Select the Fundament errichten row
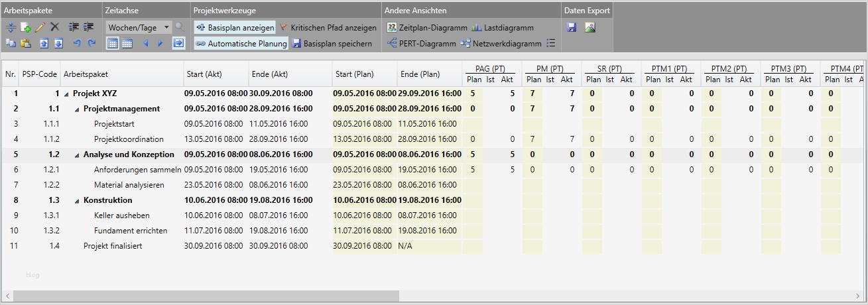This screenshot has height=305, width=868. tap(434, 231)
